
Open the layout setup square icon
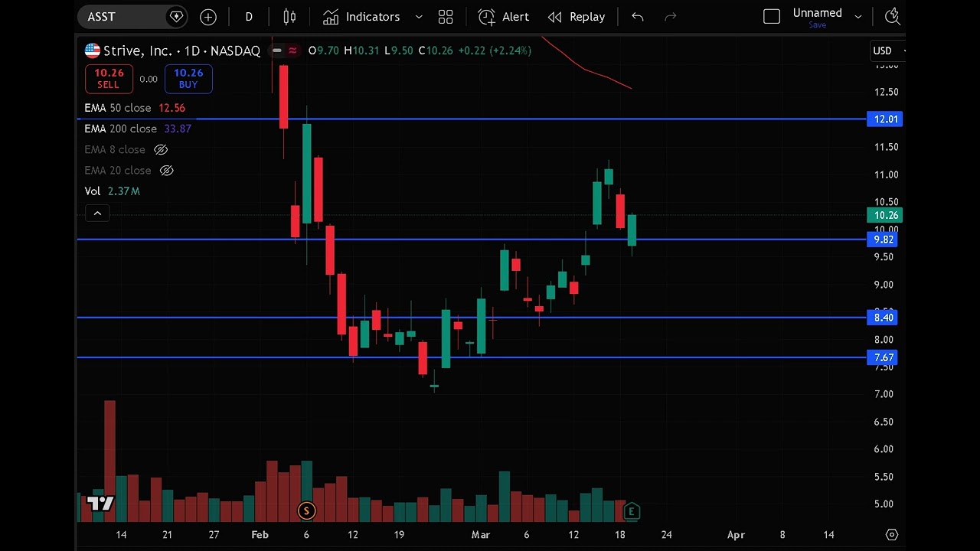tap(772, 16)
